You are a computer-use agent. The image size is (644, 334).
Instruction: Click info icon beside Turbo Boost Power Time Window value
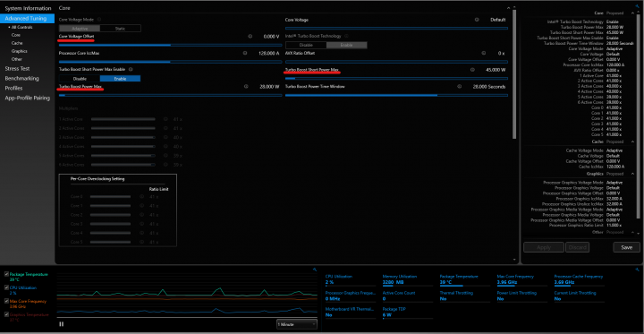pos(459,86)
